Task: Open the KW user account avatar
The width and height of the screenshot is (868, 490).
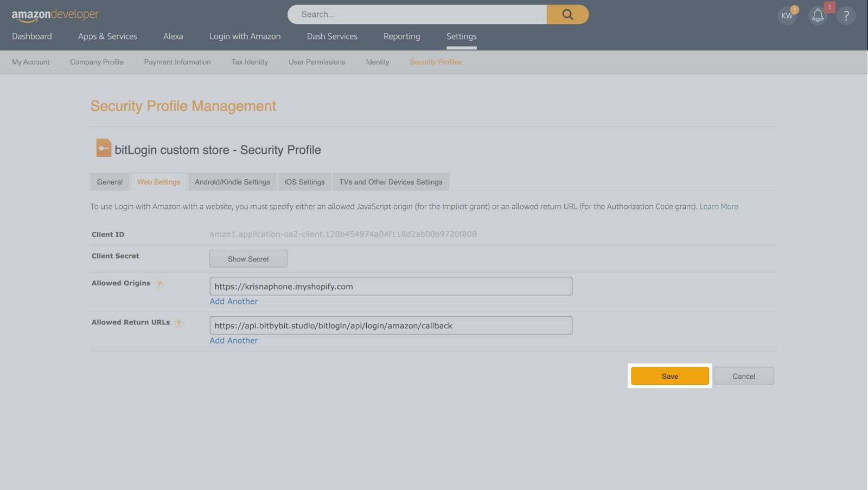Action: (x=787, y=15)
